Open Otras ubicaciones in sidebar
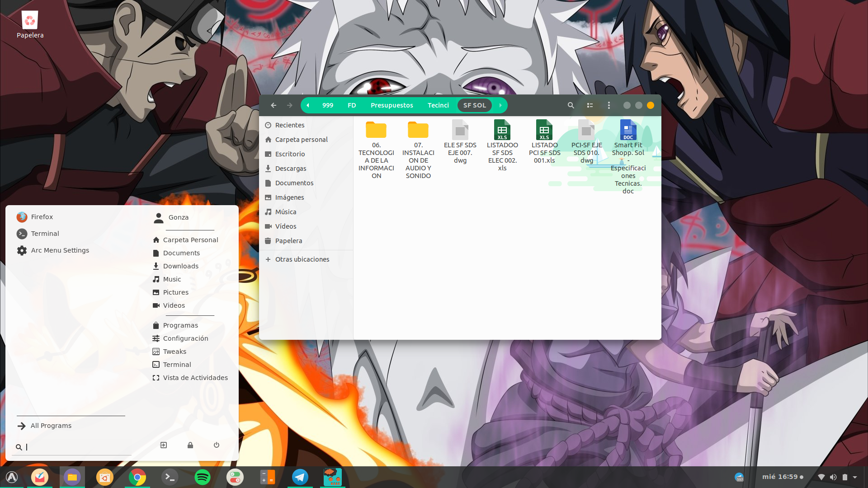Image resolution: width=868 pixels, height=488 pixels. (302, 259)
